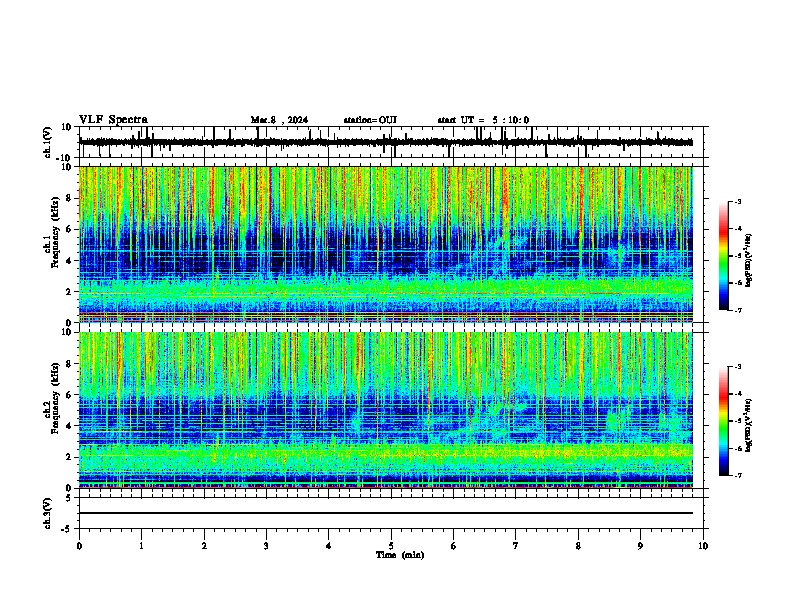The width and height of the screenshot is (792, 612).
Task: Click the time axis tick label "1"
Action: pyautogui.click(x=141, y=545)
